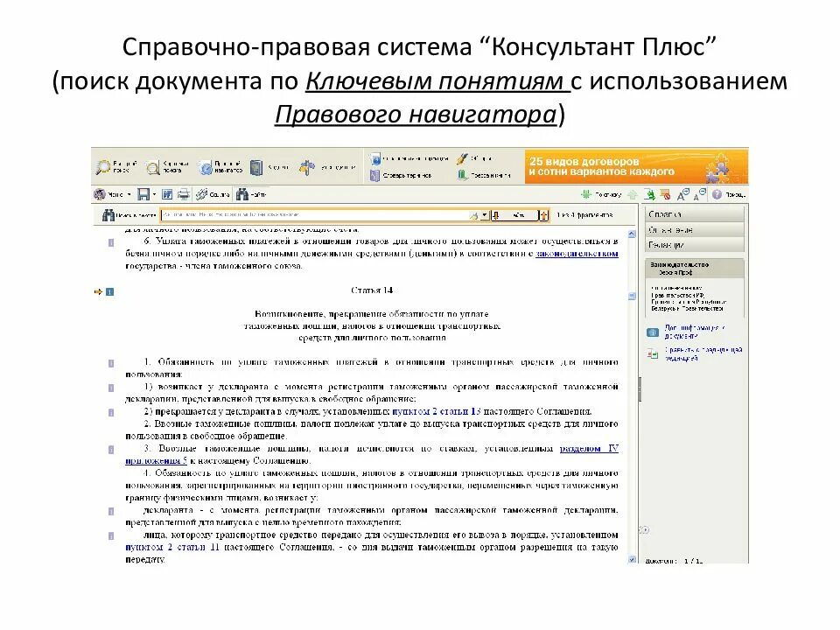
Task: Switch to the Оглавление tab
Action: pyautogui.click(x=695, y=230)
